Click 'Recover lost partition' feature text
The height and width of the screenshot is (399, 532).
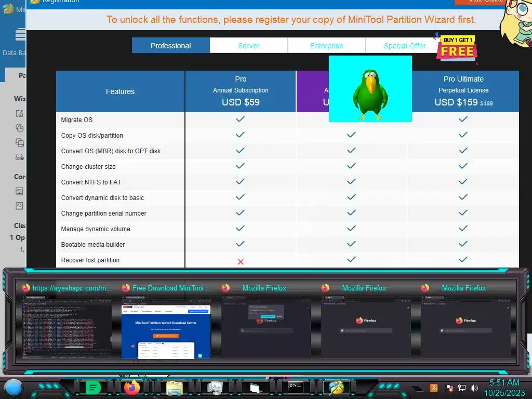90,260
